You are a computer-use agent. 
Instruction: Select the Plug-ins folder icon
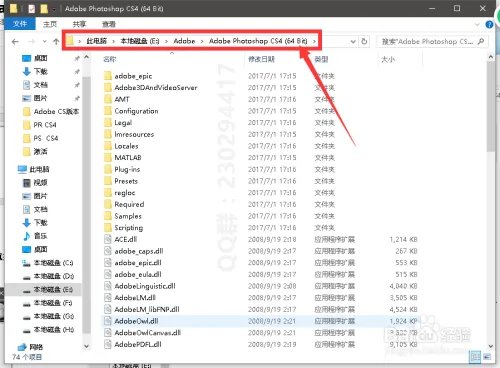[108, 169]
